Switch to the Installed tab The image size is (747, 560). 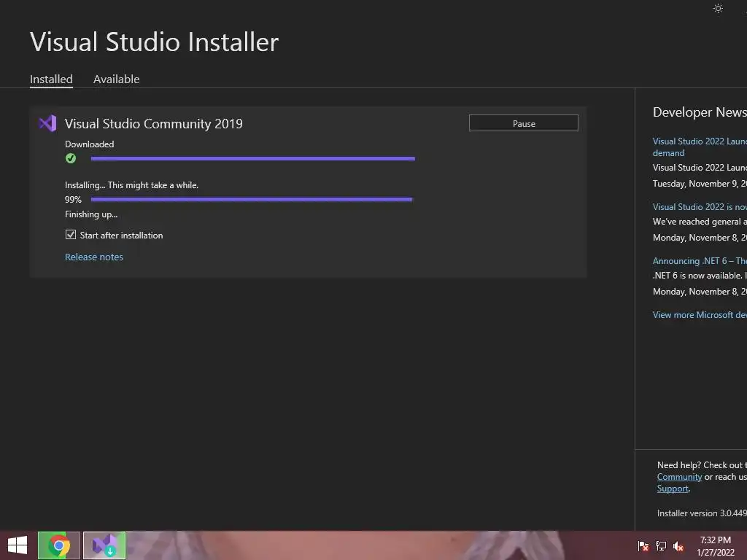[51, 79]
